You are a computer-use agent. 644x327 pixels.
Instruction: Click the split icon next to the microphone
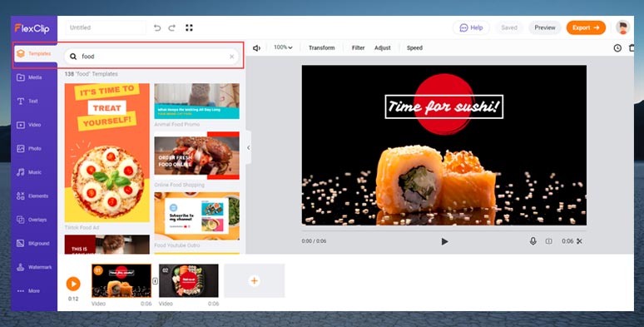tap(548, 241)
